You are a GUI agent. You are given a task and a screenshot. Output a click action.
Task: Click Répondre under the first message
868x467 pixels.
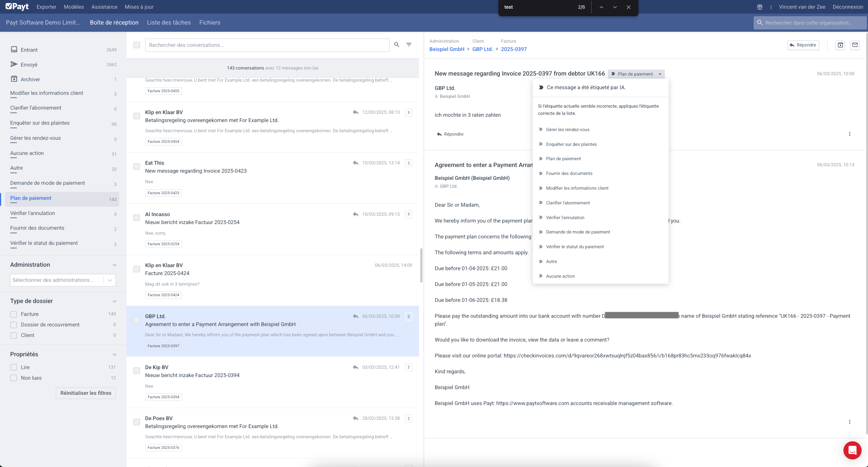click(450, 134)
